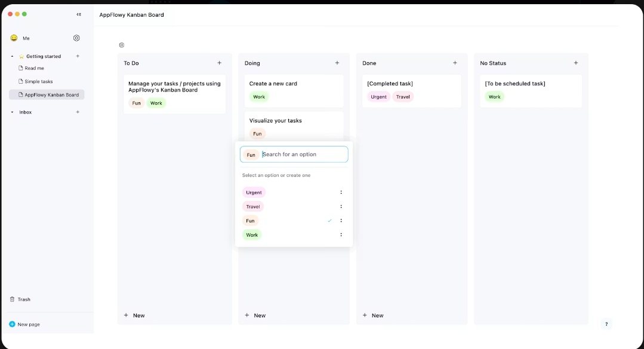644x349 pixels.
Task: Add a page under Inbox
Action: tap(78, 112)
